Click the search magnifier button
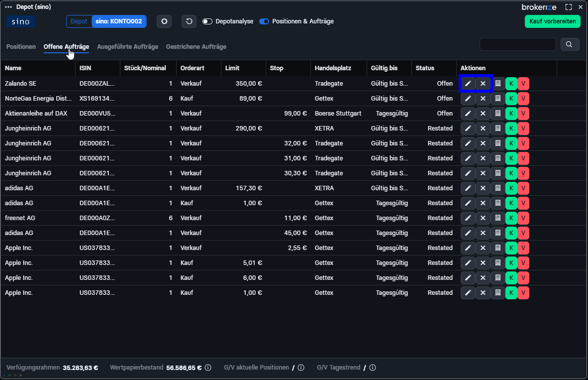Viewport: 588px width, 380px height. (x=569, y=44)
